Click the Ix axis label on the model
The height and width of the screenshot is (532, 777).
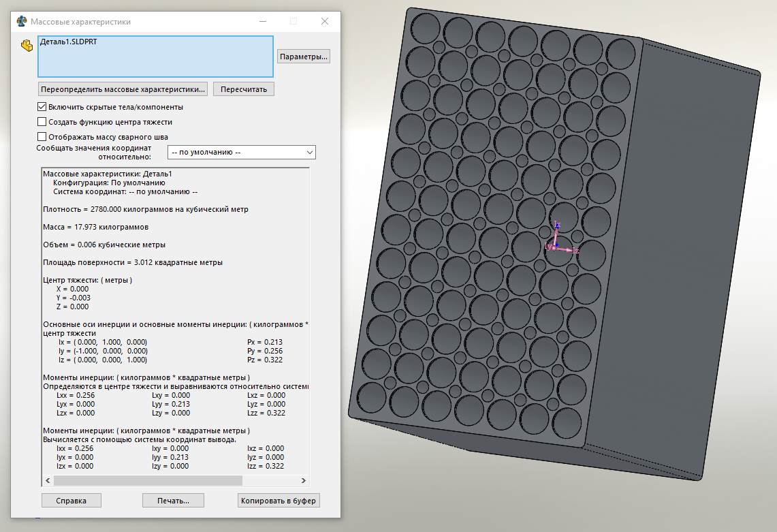point(557,225)
